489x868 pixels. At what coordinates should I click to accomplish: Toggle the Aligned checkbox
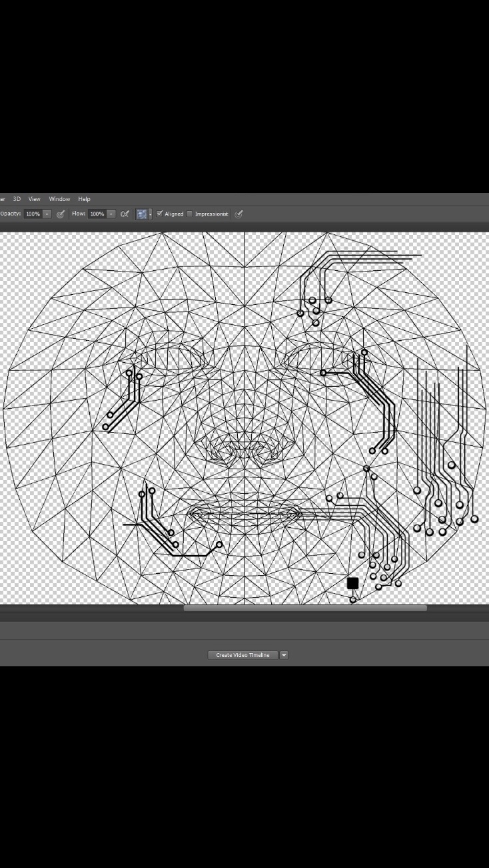(x=160, y=214)
